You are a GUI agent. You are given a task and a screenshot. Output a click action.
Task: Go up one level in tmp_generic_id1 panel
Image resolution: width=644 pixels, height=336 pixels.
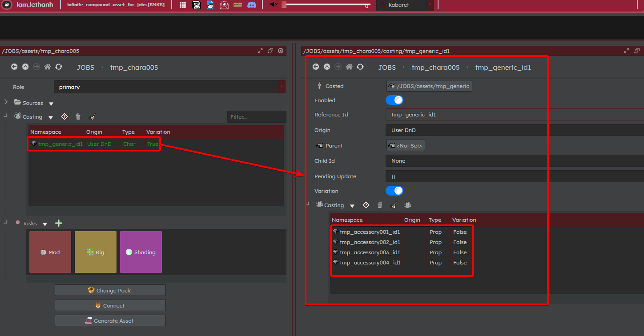[327, 67]
